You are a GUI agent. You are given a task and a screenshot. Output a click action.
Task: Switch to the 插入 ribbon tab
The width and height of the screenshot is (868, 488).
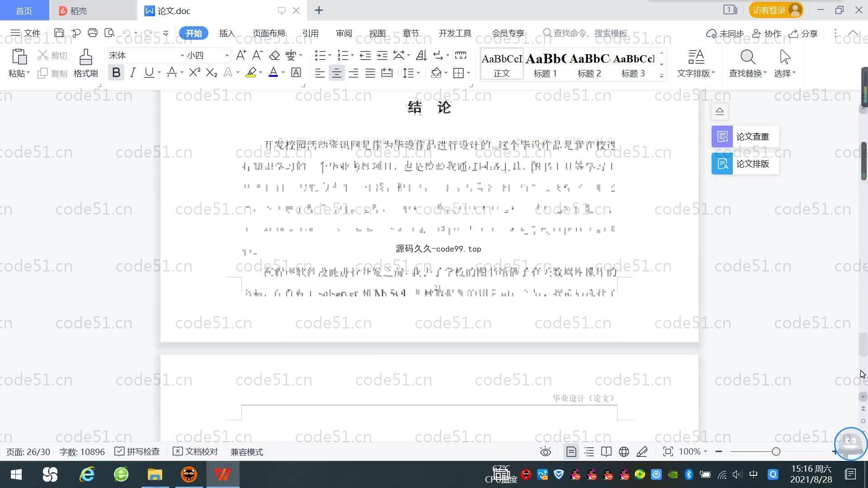click(x=227, y=33)
